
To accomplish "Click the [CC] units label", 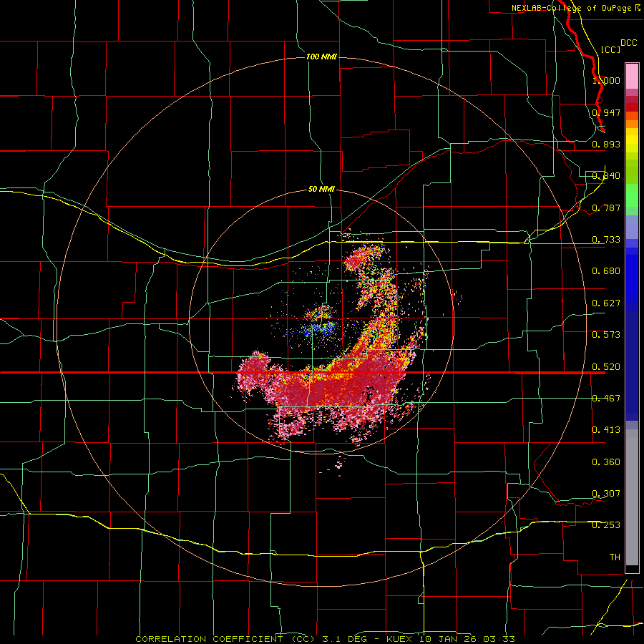I will click(611, 49).
